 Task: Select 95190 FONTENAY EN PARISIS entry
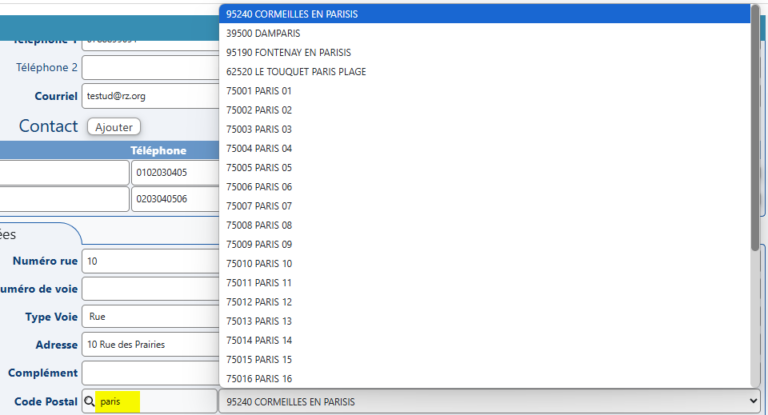288,52
